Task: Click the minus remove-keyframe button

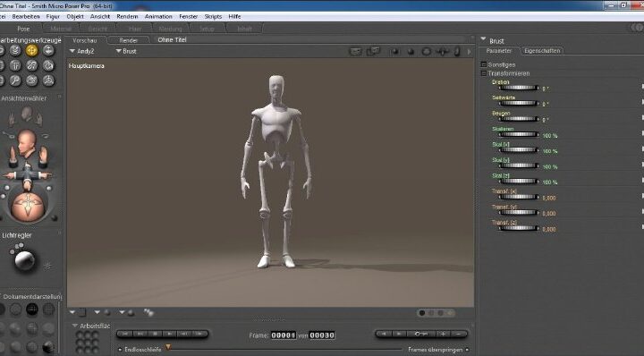Action: pos(459,334)
